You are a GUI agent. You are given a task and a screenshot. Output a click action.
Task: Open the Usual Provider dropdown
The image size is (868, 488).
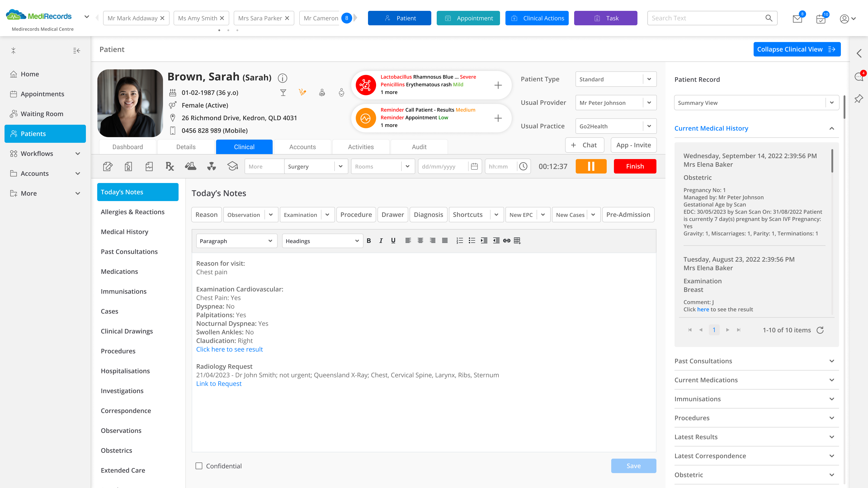649,103
